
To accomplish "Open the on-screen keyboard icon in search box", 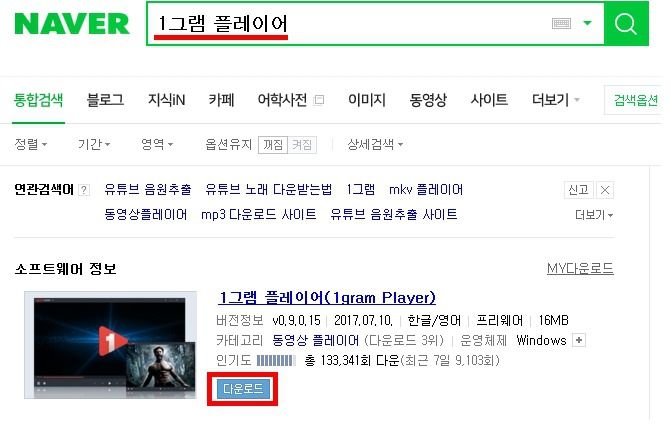I will 561,23.
